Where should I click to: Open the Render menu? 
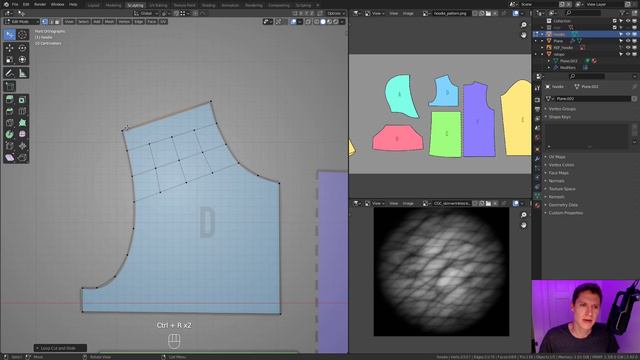(40, 4)
